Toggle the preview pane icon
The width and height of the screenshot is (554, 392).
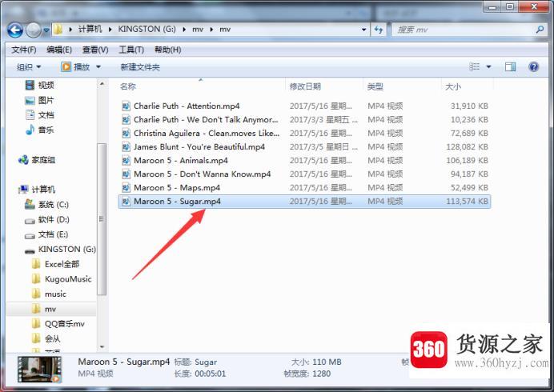[510, 66]
